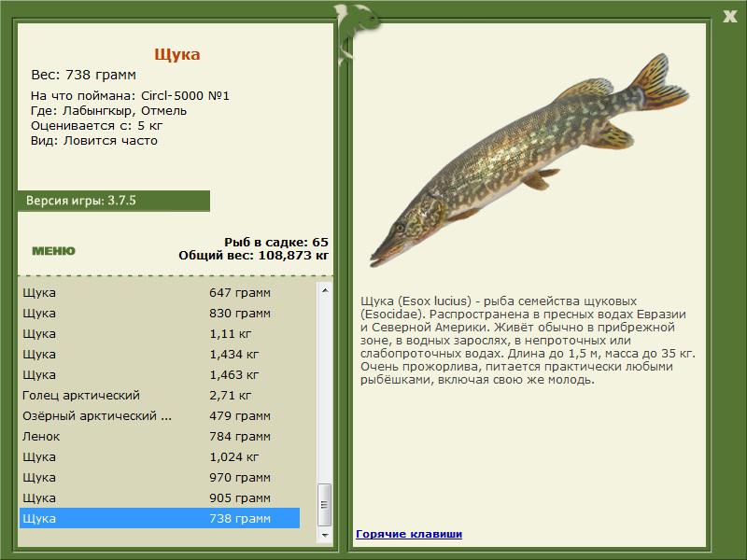Select the Щука 1,11 кг entry

160,333
